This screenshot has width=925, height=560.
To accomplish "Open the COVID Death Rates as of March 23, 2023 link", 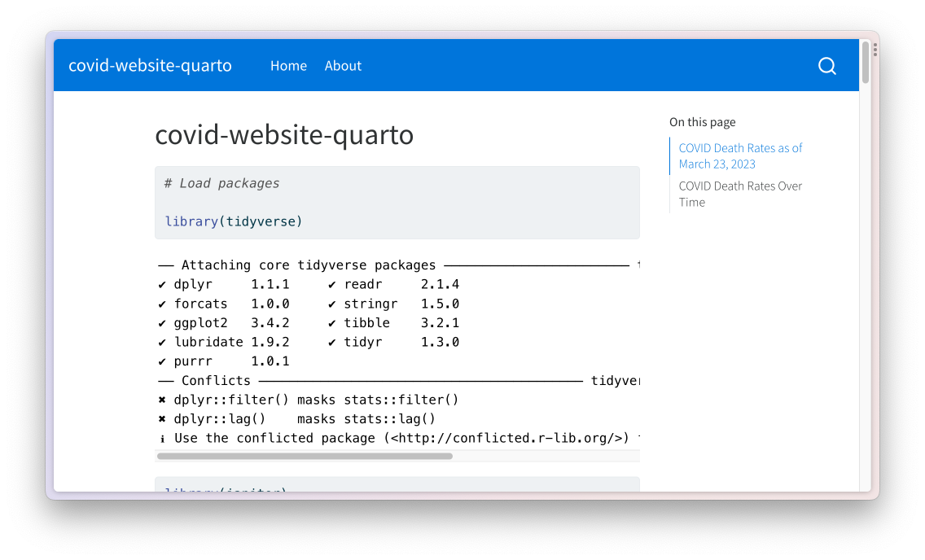I will (740, 155).
